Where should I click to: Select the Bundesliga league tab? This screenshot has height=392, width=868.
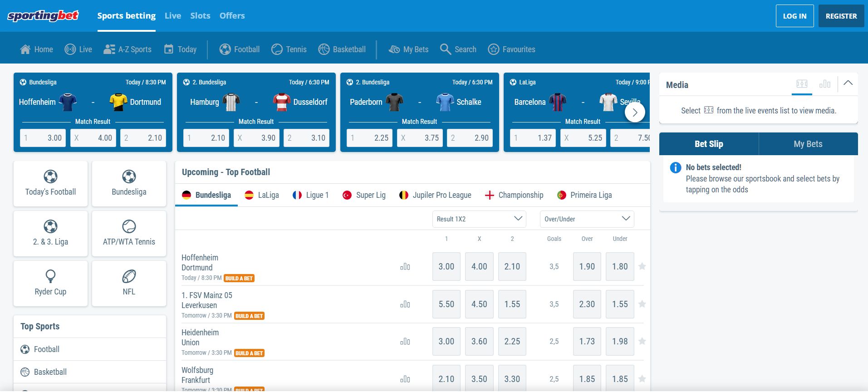206,195
